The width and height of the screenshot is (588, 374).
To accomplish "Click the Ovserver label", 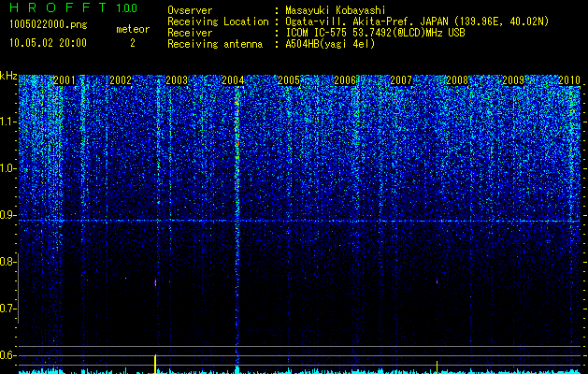I will [x=190, y=10].
